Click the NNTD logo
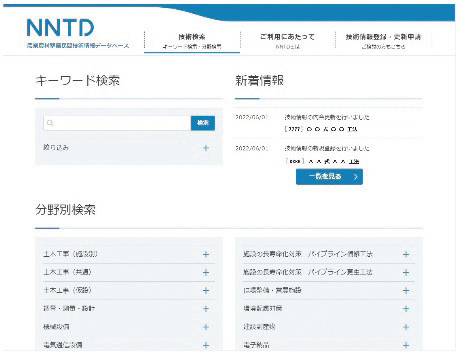Viewport: 460px width, 363px height. tap(77, 33)
